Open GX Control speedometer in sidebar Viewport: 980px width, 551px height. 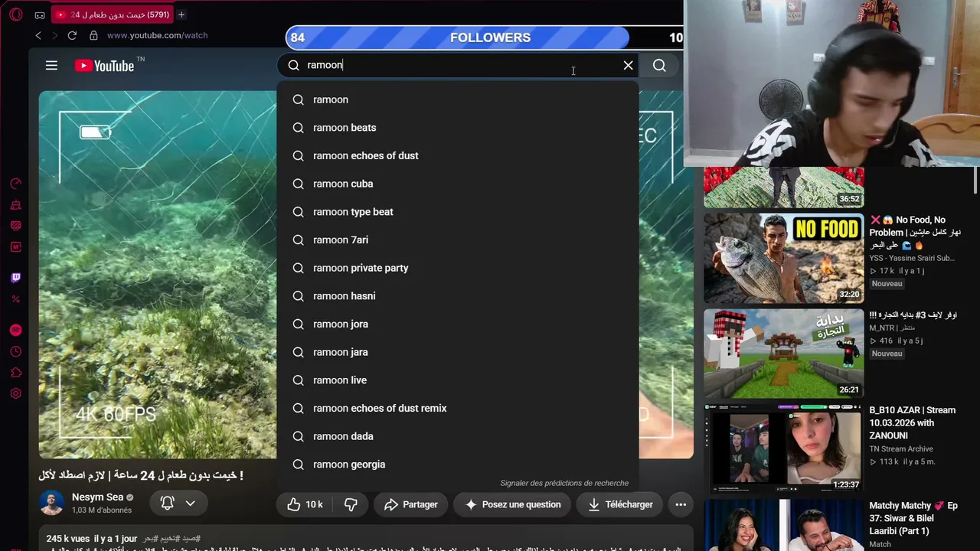coord(15,184)
